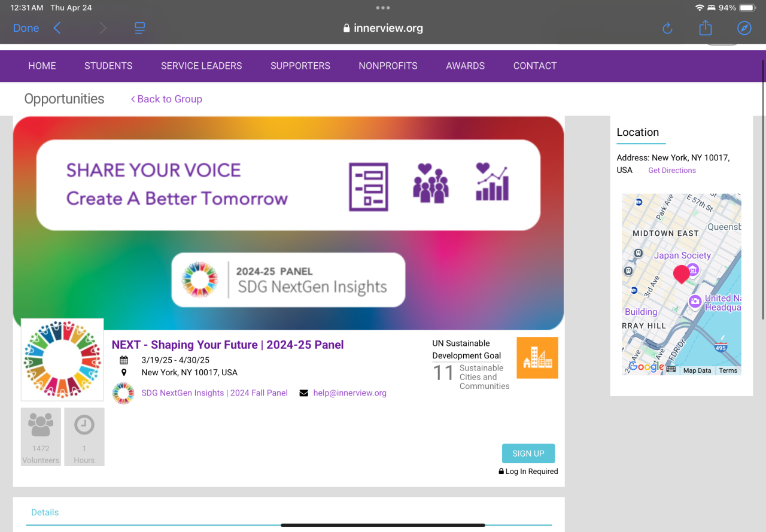This screenshot has height=532, width=766.
Task: Open in Safari compass icon
Action: tap(744, 28)
